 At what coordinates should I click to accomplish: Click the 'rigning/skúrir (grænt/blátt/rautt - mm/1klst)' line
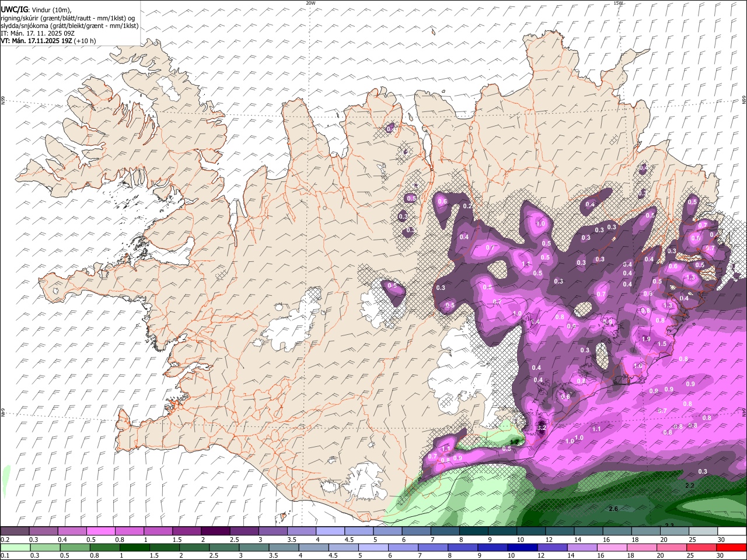tap(68, 17)
